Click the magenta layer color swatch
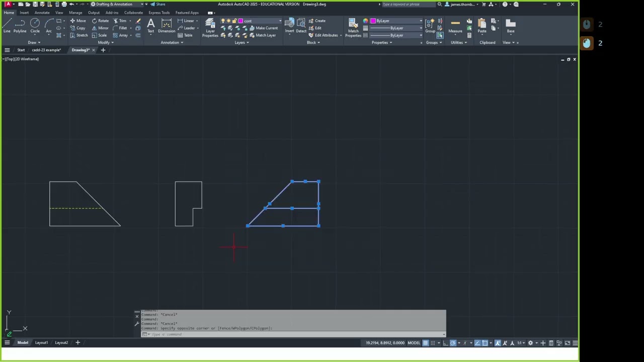The image size is (644, 362). [241, 21]
